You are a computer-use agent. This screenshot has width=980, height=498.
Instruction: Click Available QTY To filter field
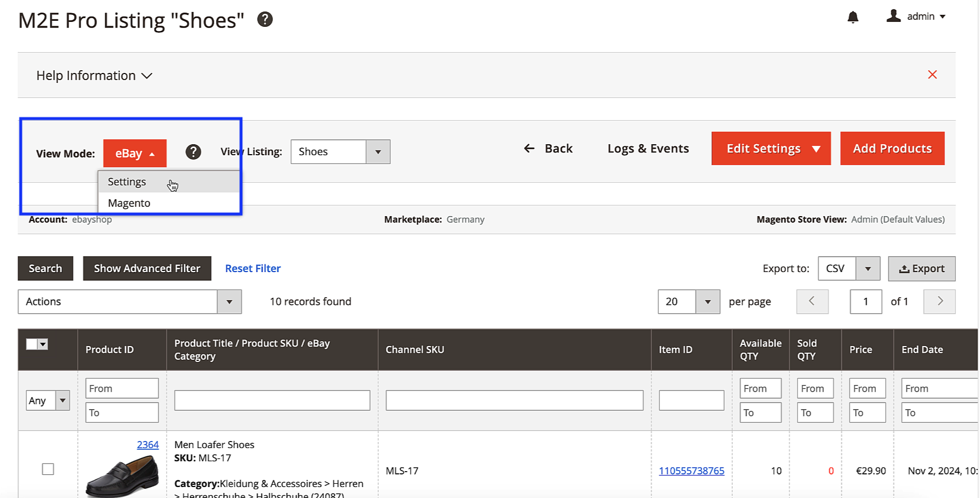pos(761,412)
